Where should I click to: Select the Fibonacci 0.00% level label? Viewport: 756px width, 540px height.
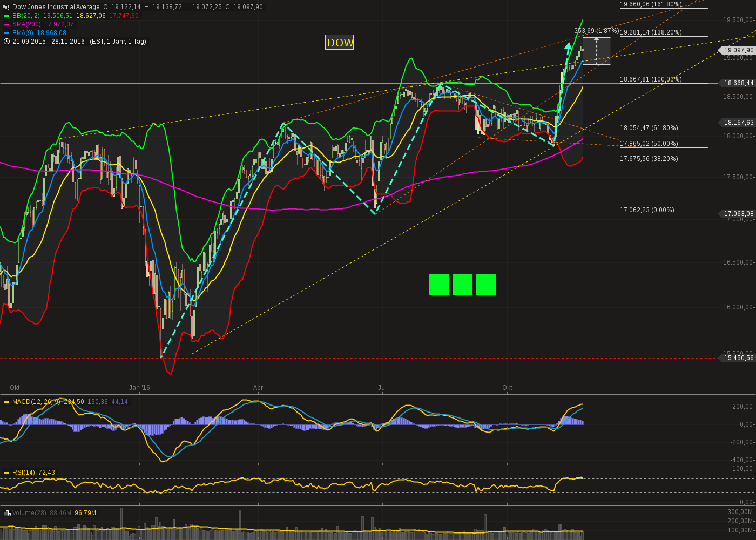[647, 210]
